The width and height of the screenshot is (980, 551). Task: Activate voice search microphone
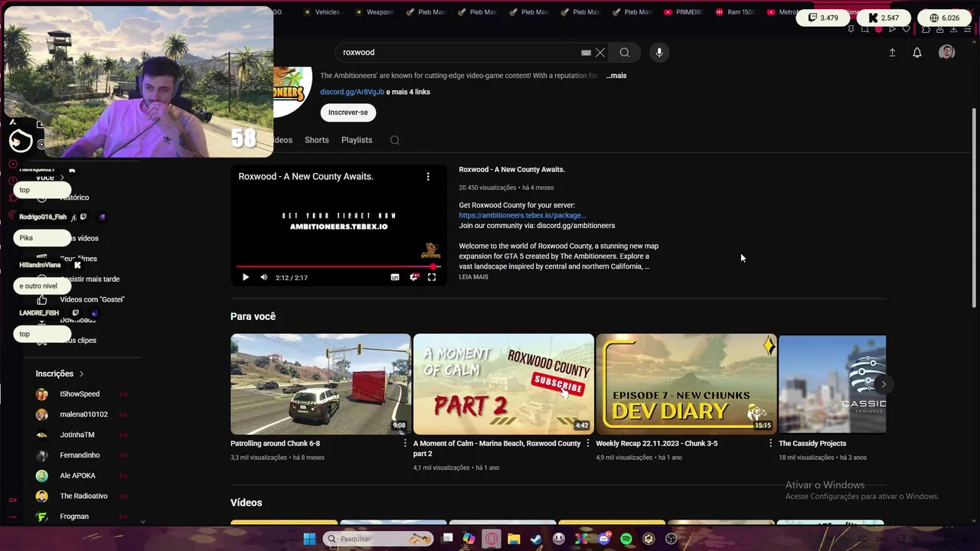click(x=659, y=53)
